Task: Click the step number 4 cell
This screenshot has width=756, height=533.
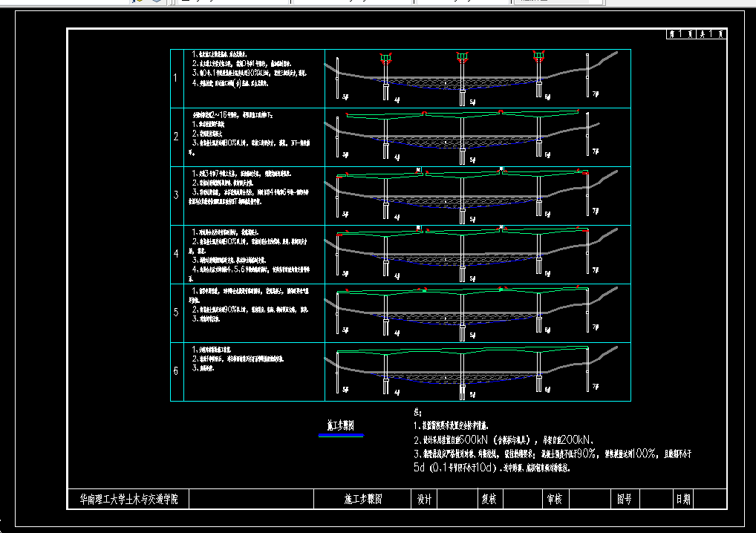Action: (177, 255)
